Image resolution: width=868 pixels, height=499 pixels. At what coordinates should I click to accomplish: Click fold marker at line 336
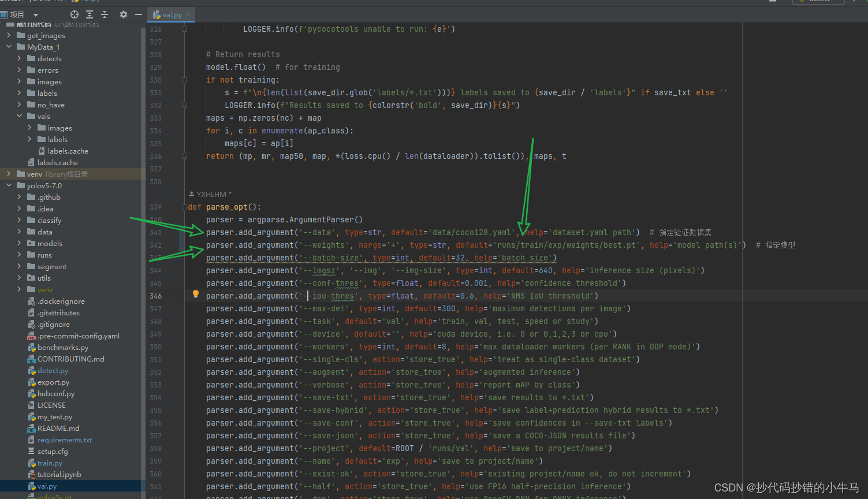pos(184,156)
